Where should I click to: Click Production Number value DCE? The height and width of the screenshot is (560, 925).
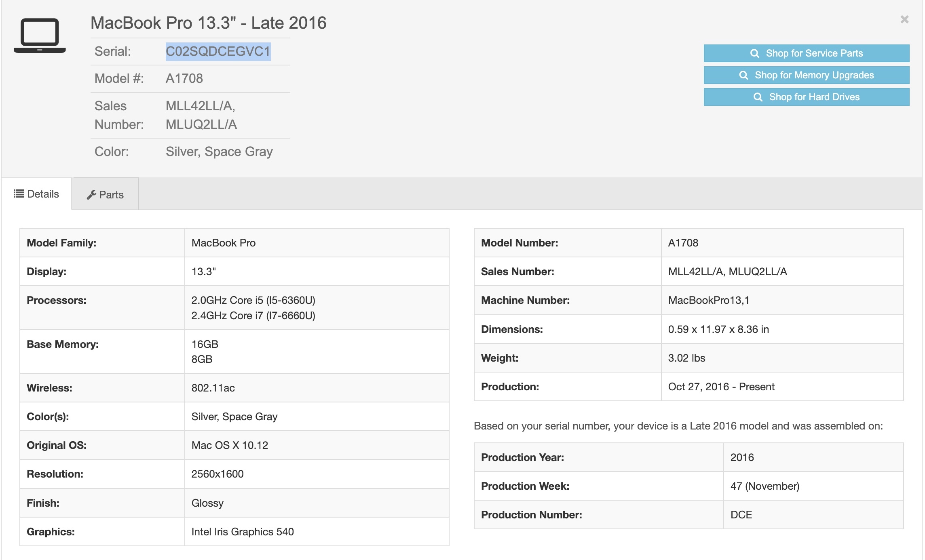(x=741, y=515)
